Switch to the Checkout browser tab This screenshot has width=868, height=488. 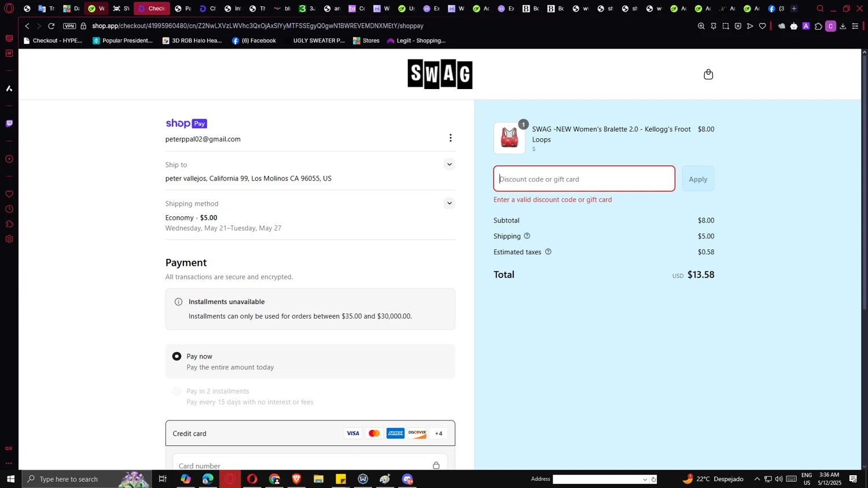pyautogui.click(x=152, y=9)
